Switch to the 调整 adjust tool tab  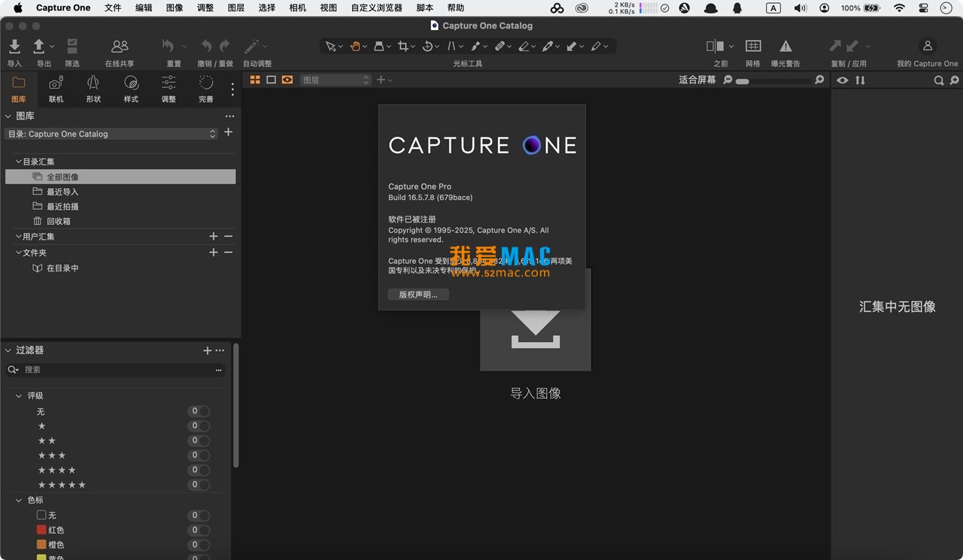169,89
